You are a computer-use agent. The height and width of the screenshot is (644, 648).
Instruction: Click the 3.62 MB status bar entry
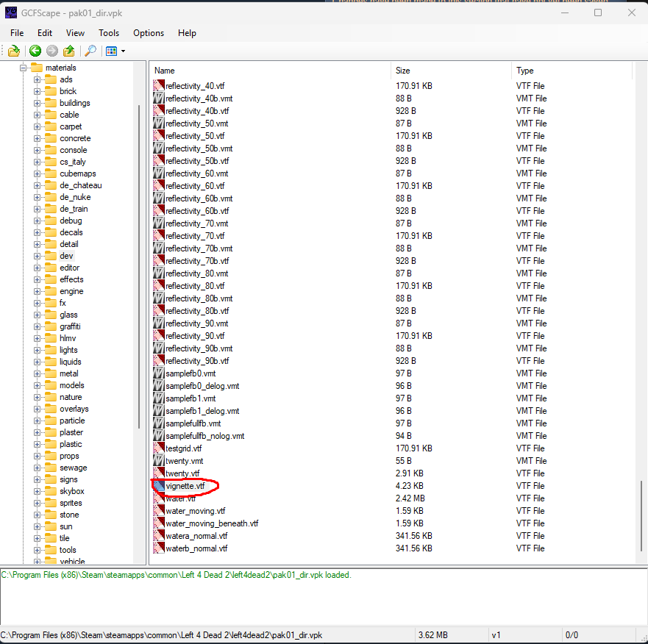[x=432, y=635]
